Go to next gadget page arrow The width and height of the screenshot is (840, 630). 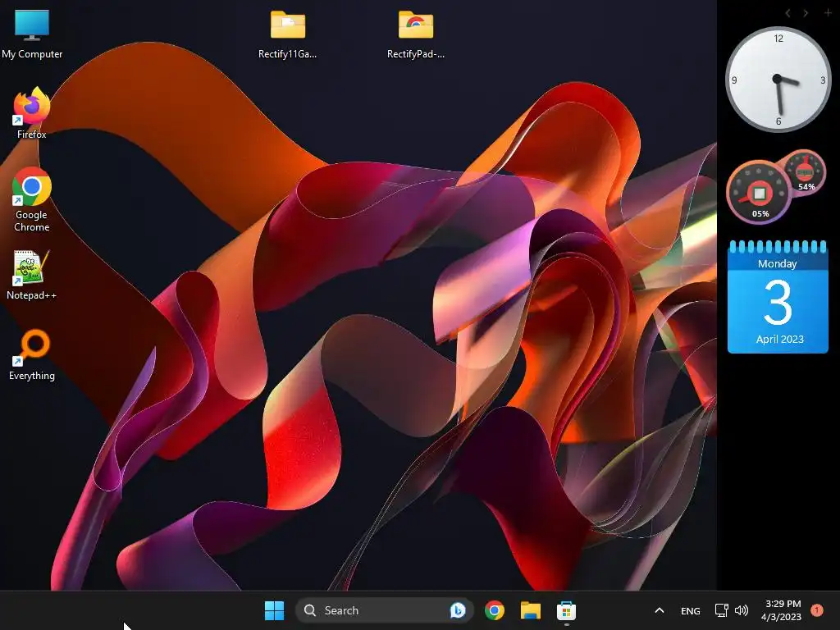click(806, 13)
